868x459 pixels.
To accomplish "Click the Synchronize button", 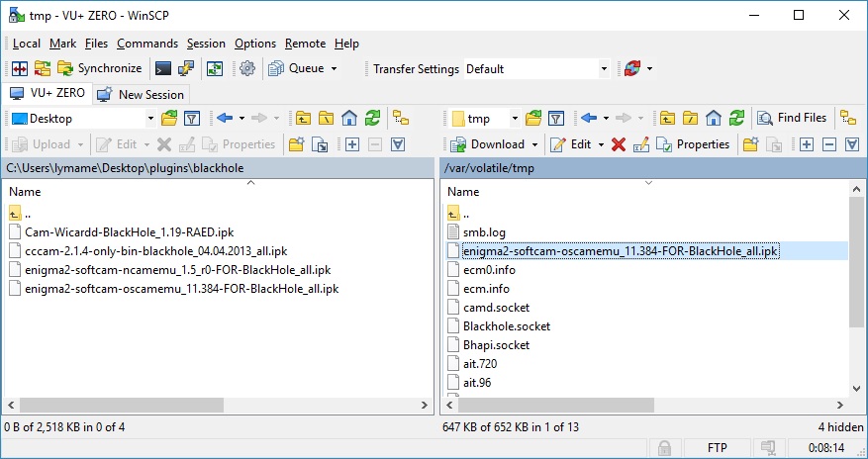I will 100,68.
